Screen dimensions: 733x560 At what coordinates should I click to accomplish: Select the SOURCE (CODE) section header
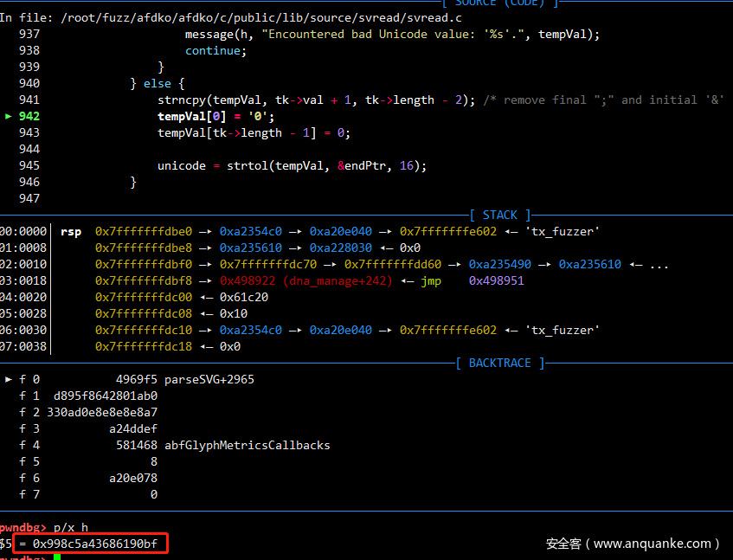coord(498,3)
